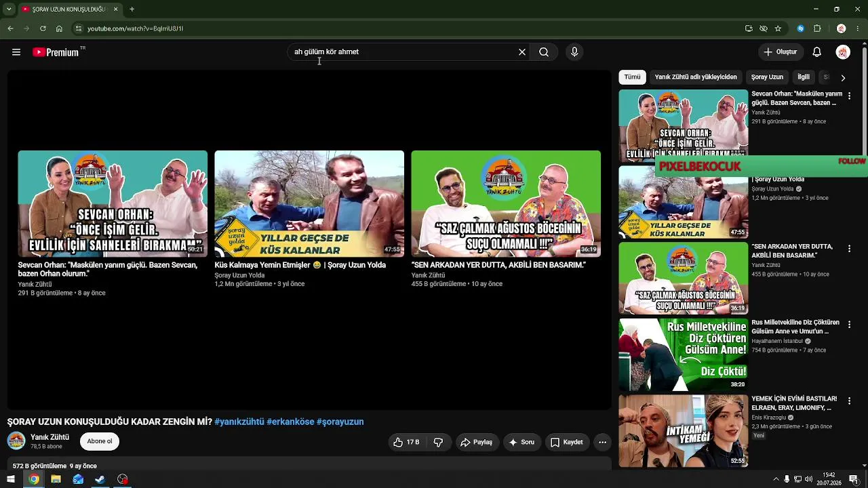The height and width of the screenshot is (488, 868).
Task: Select the Tümü filter chip
Action: 632,77
